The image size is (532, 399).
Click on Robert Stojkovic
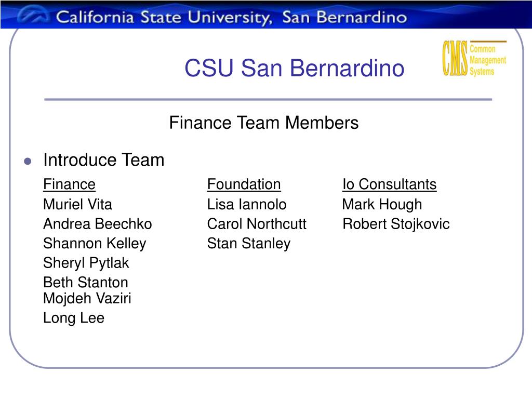[x=396, y=224]
